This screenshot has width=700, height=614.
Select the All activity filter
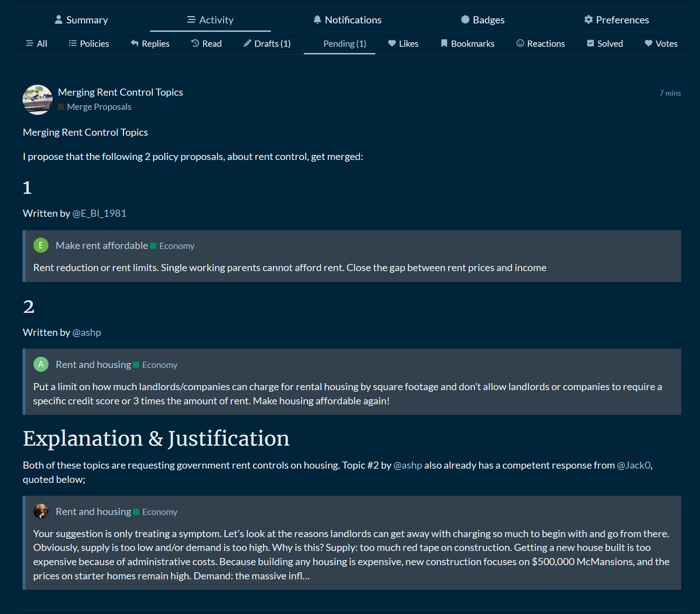point(37,43)
